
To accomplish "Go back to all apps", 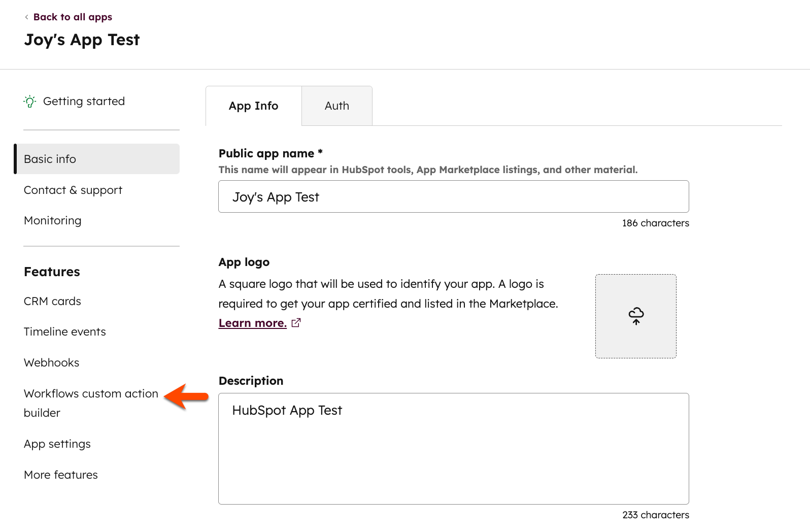I will (x=73, y=17).
